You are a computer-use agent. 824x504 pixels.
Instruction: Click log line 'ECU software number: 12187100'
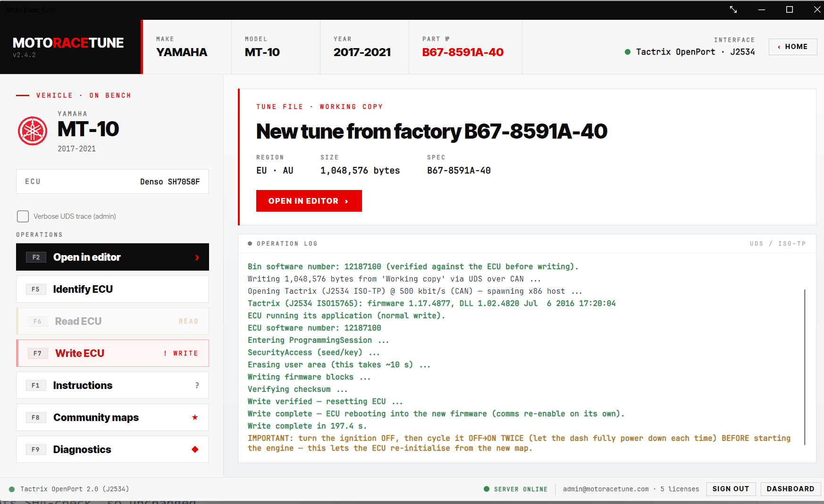click(314, 328)
